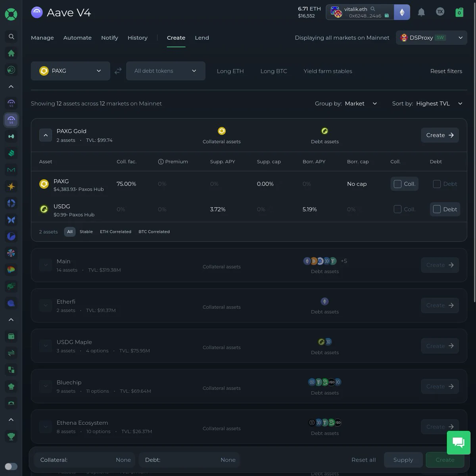Open the green spiral target icon in sidebar
This screenshot has width=476, height=476.
[x=11, y=70]
